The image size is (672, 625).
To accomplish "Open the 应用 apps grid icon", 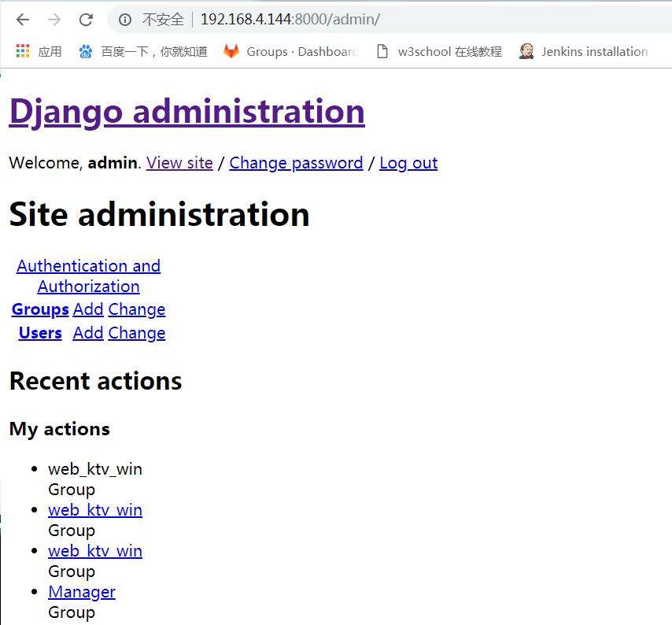I will (23, 51).
